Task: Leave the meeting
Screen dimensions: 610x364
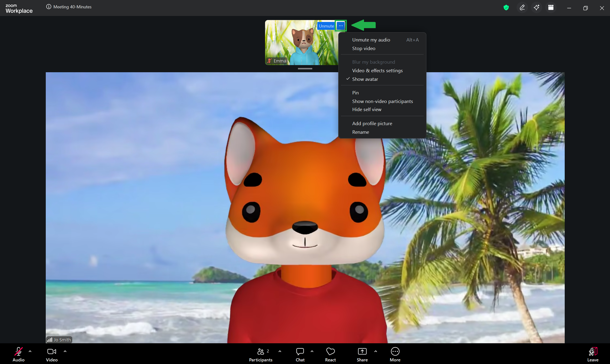Action: pos(593,354)
